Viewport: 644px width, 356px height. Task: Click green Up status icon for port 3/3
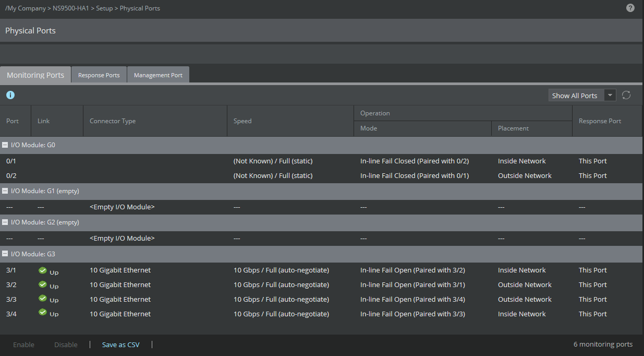(x=43, y=299)
